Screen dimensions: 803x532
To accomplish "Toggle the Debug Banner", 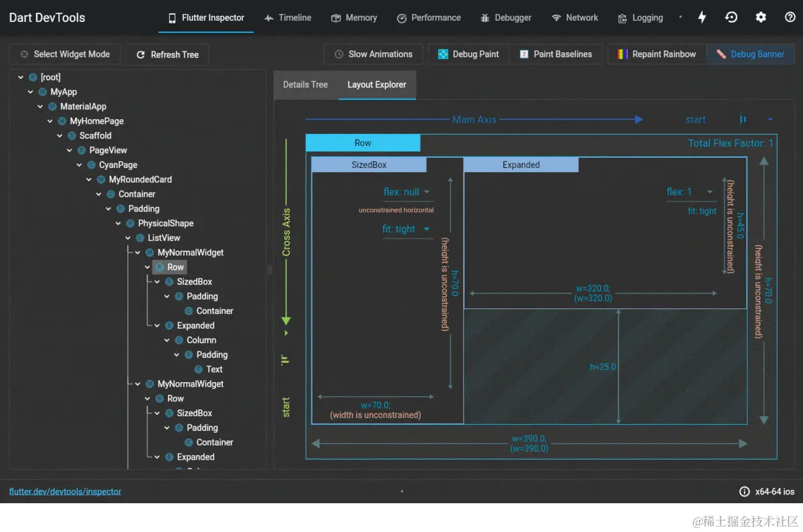I will click(x=750, y=54).
